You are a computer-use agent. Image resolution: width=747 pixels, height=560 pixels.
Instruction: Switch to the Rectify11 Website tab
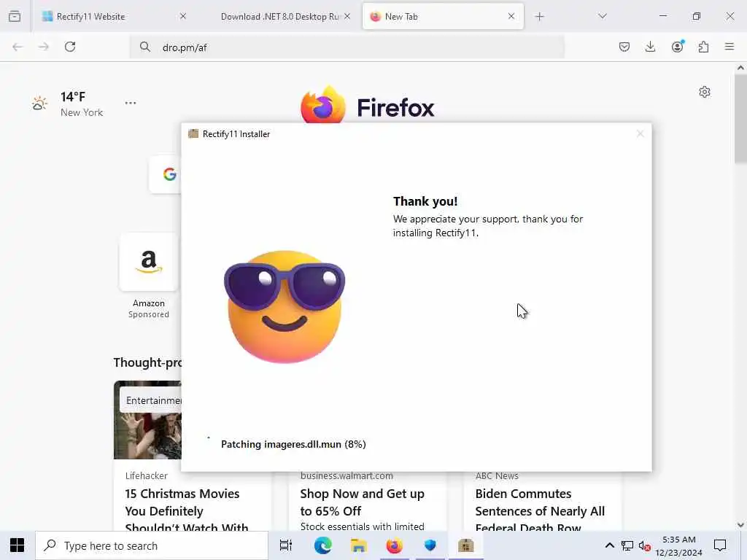(x=115, y=16)
